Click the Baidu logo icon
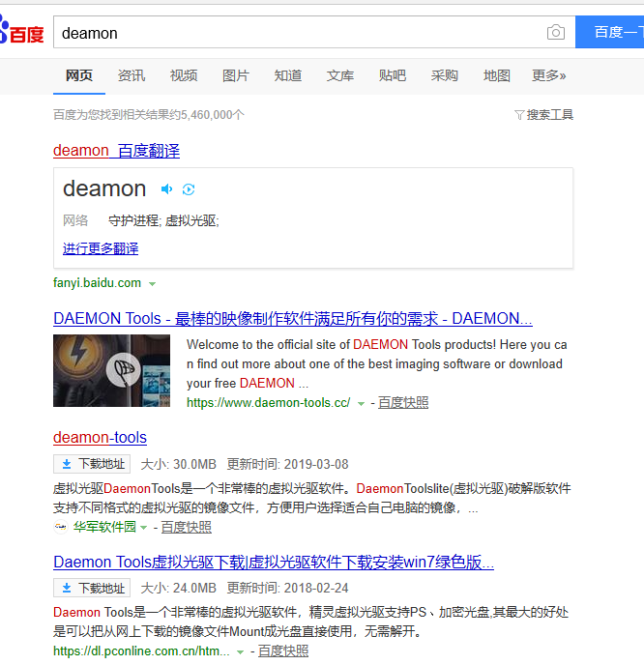The image size is (644, 665). (x=21, y=33)
